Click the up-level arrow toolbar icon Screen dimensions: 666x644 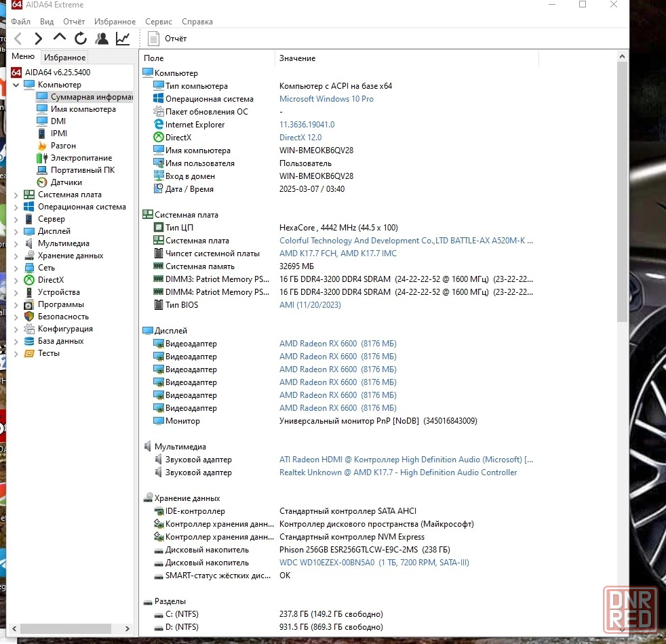(60, 38)
